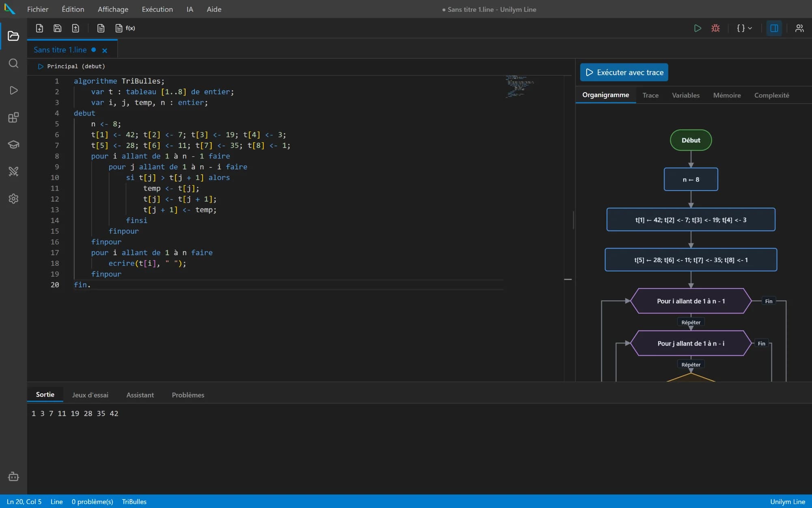The image size is (812, 508).
Task: Open the Aide menu
Action: pyautogui.click(x=214, y=9)
